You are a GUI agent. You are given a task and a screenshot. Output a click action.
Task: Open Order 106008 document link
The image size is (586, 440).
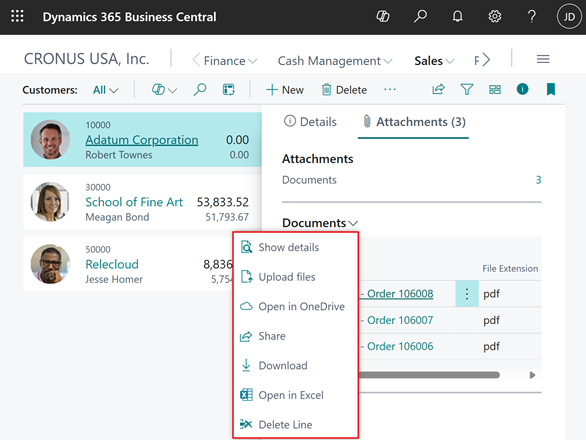click(397, 294)
